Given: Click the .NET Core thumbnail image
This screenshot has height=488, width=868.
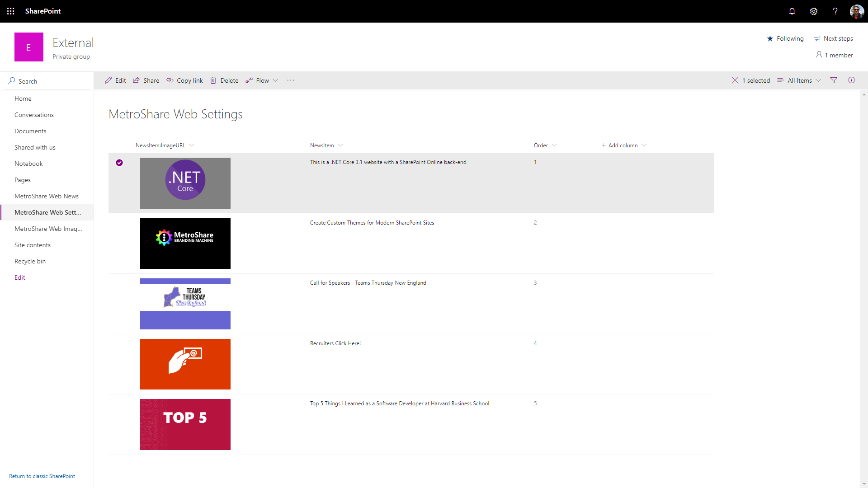Looking at the screenshot, I should [x=185, y=183].
